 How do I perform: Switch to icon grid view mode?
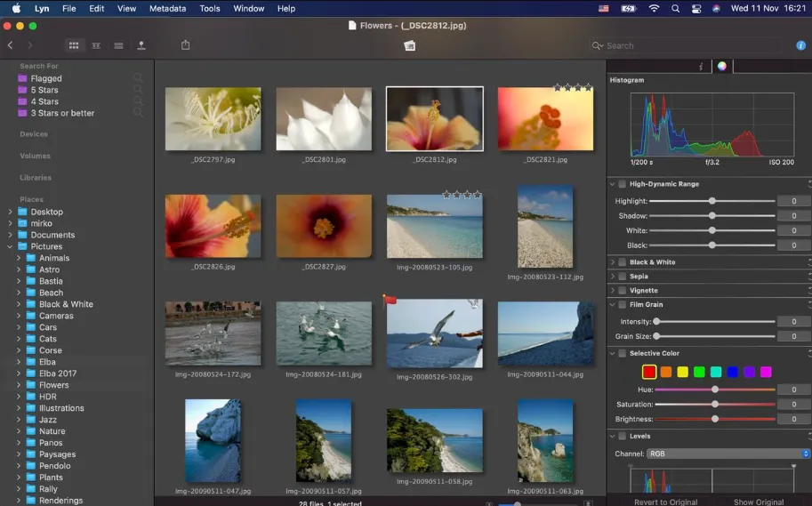point(74,45)
